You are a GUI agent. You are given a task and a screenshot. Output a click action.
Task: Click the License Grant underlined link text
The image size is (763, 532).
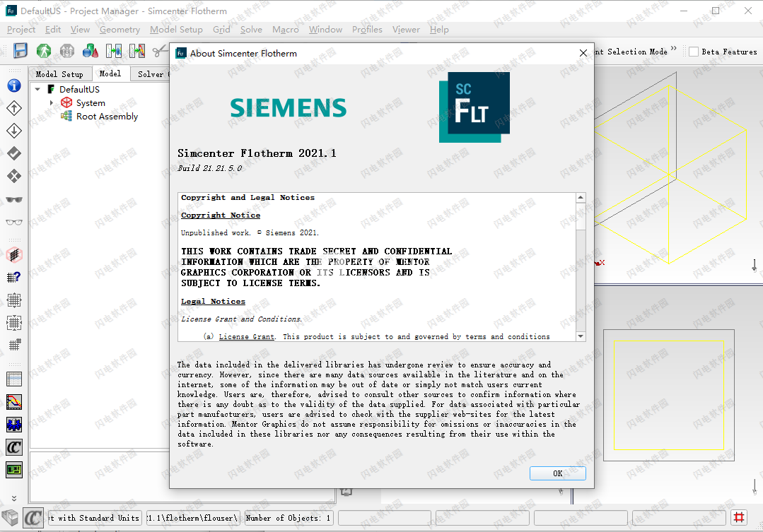[247, 336]
